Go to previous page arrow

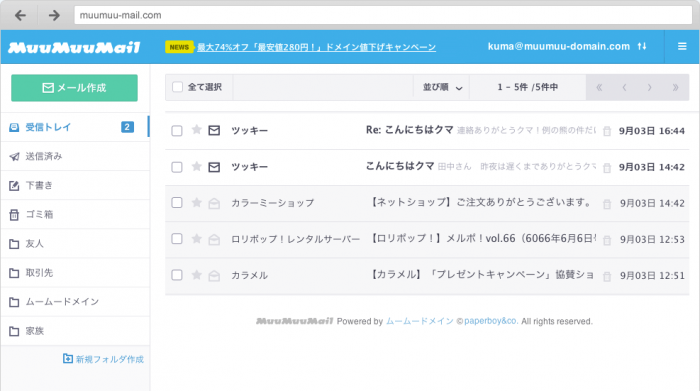tap(625, 87)
